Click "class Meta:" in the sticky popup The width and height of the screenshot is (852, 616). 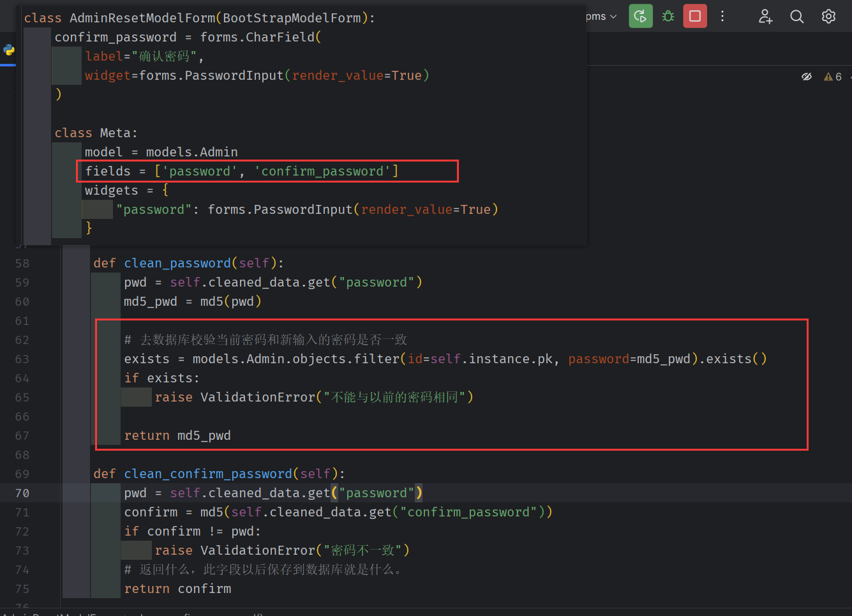point(96,133)
